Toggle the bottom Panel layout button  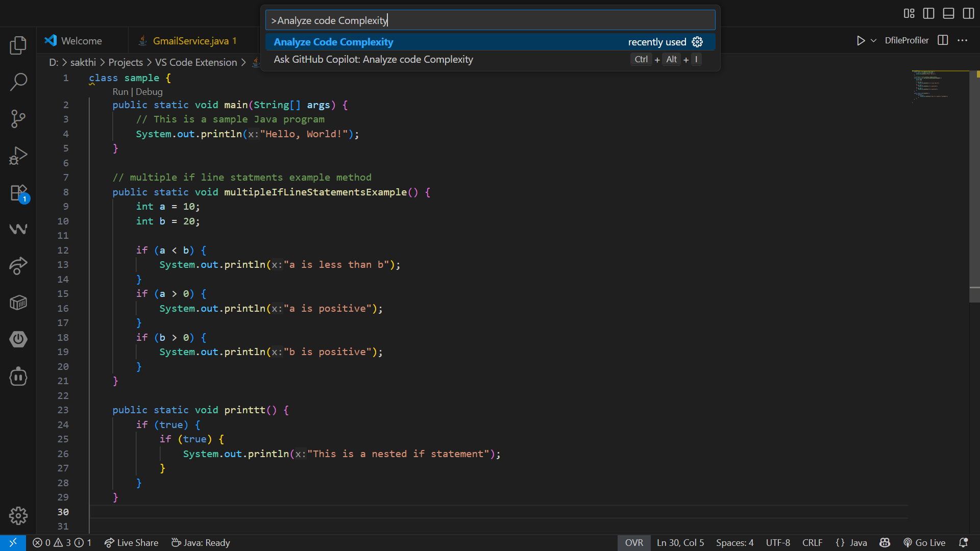948,13
